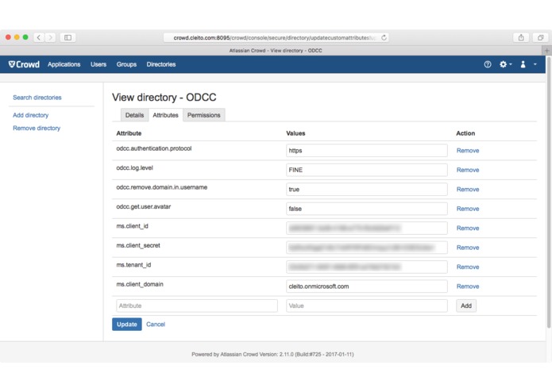Click the Update button
The image size is (552, 392).
coord(127,324)
